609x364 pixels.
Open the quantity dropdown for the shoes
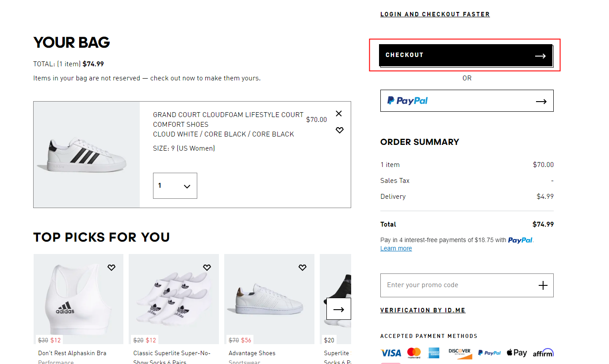coord(175,186)
